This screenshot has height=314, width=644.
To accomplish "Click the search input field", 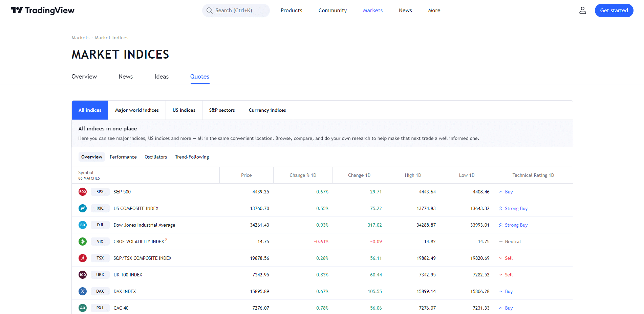I will click(x=236, y=11).
